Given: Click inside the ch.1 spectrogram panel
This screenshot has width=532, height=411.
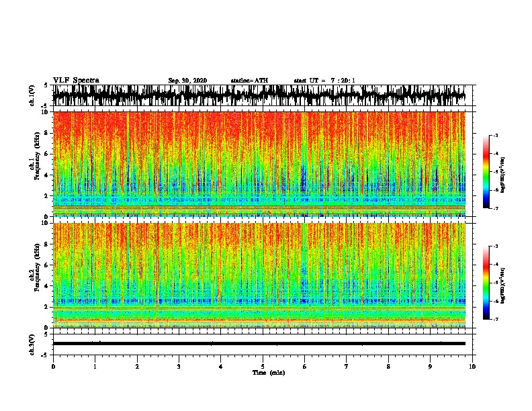Looking at the screenshot, I should (x=259, y=164).
